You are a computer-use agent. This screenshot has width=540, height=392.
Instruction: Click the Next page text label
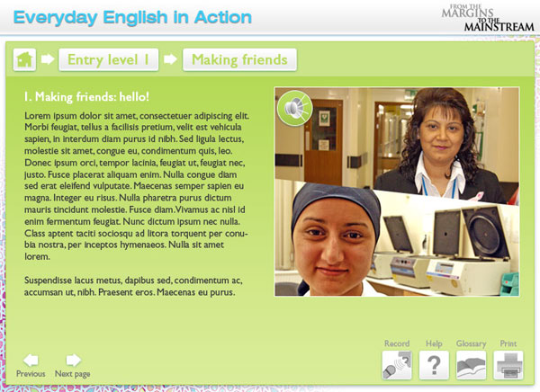73,374
